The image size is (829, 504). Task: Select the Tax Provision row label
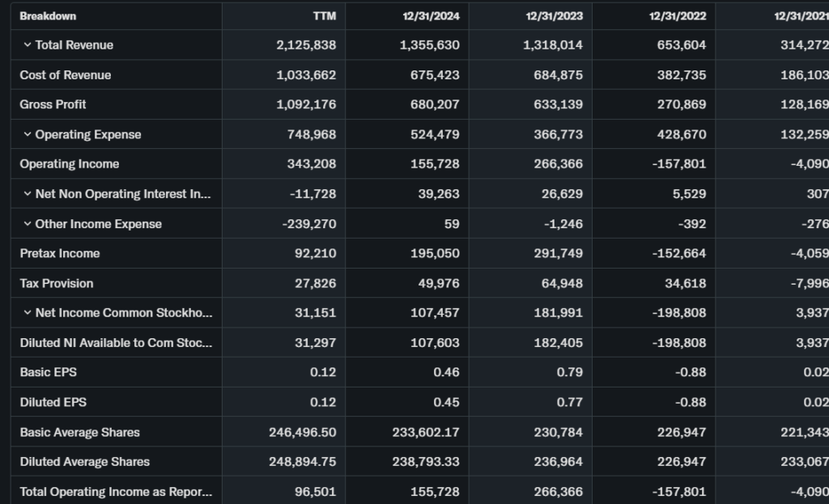[x=57, y=283]
